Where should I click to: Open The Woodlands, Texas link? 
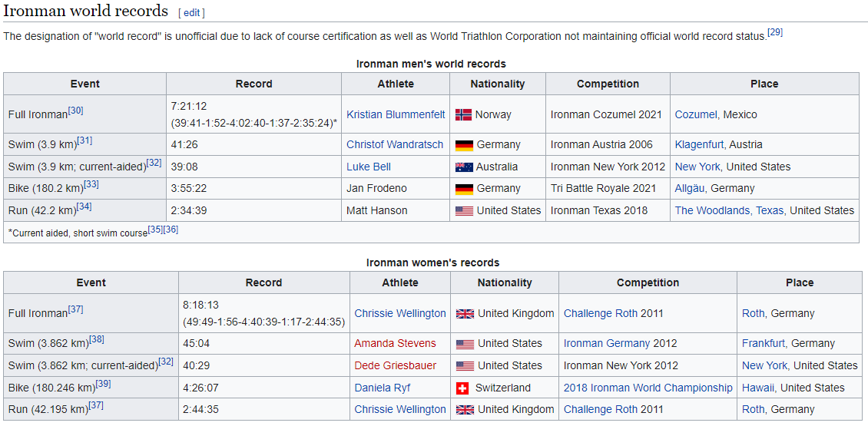[729, 210]
